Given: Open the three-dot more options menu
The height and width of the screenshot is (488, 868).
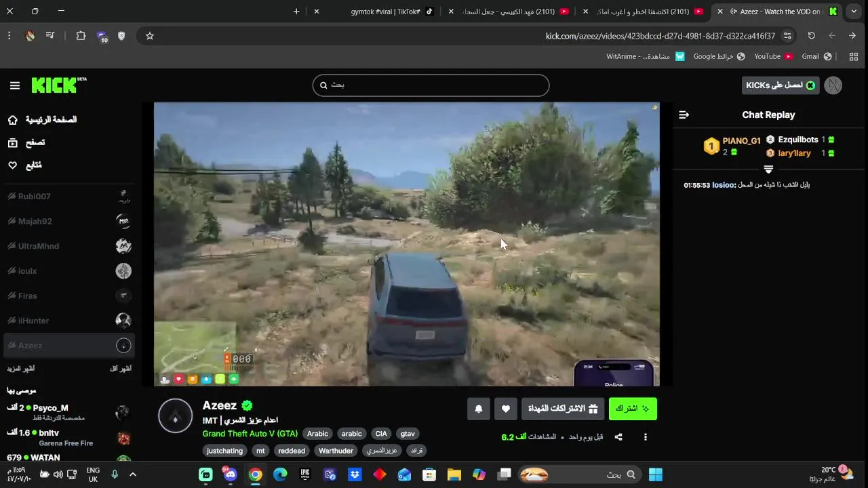Looking at the screenshot, I should pos(645,437).
